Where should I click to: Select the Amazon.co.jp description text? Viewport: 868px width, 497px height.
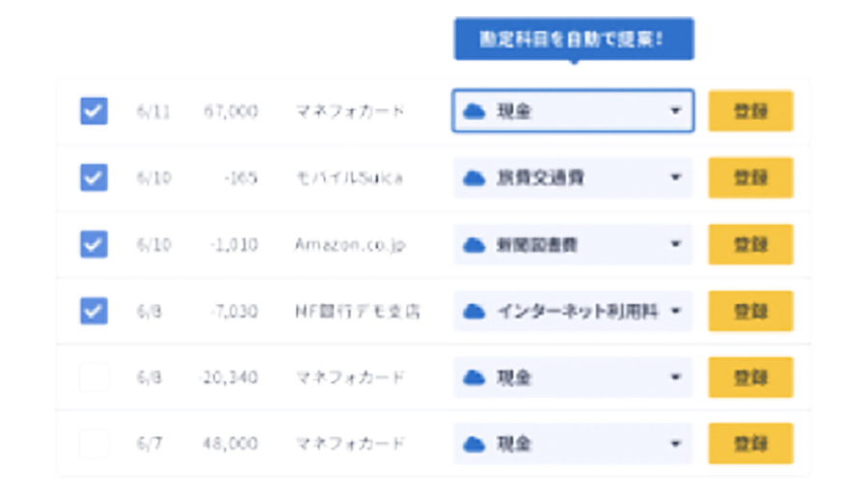[350, 244]
